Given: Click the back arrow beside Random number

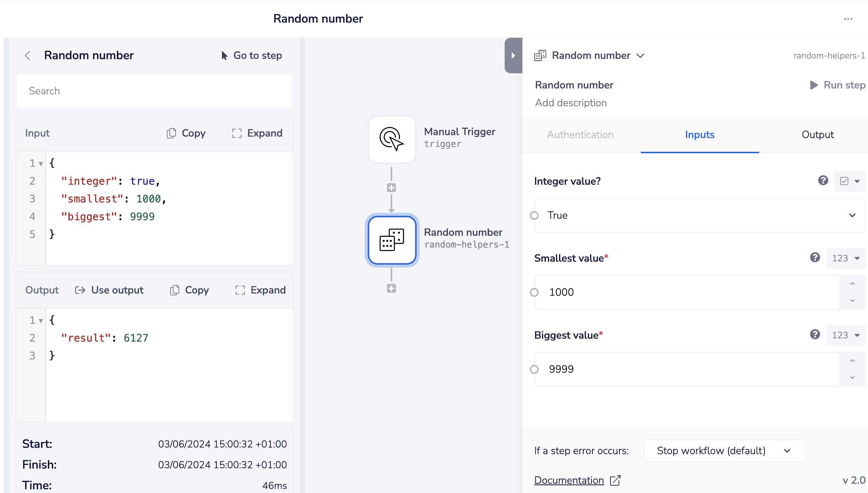Looking at the screenshot, I should pyautogui.click(x=27, y=56).
